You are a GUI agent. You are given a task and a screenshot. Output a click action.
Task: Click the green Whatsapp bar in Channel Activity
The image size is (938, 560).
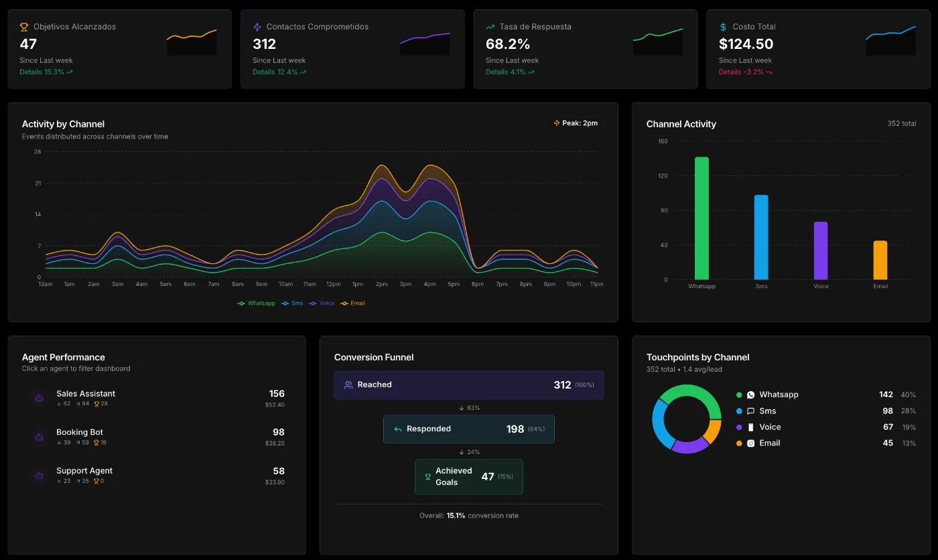coord(701,218)
